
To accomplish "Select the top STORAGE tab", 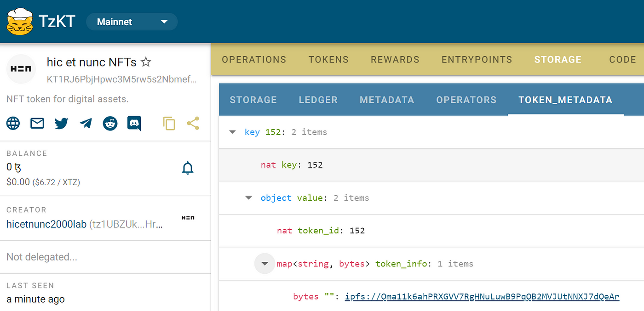I will [x=558, y=60].
